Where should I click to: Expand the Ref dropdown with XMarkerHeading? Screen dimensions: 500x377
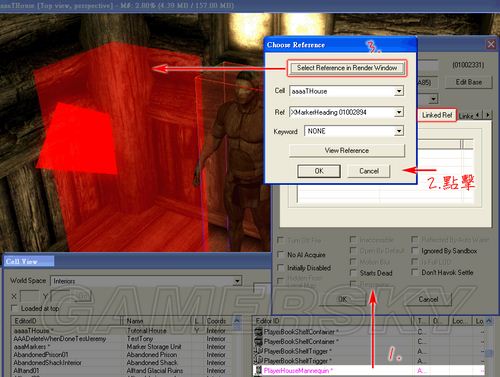coord(399,112)
